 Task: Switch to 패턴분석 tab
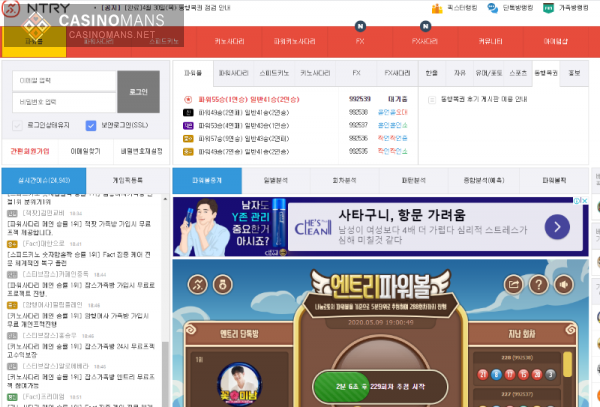coord(413,181)
